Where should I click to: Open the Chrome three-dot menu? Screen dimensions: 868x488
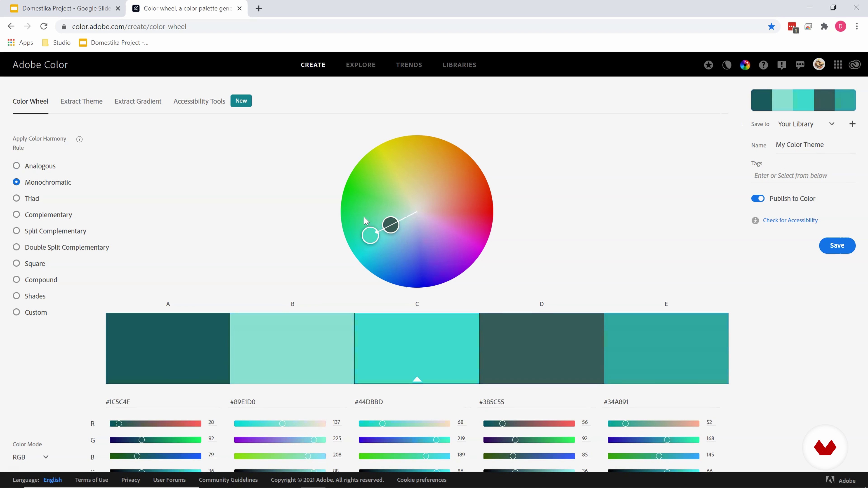tap(857, 27)
